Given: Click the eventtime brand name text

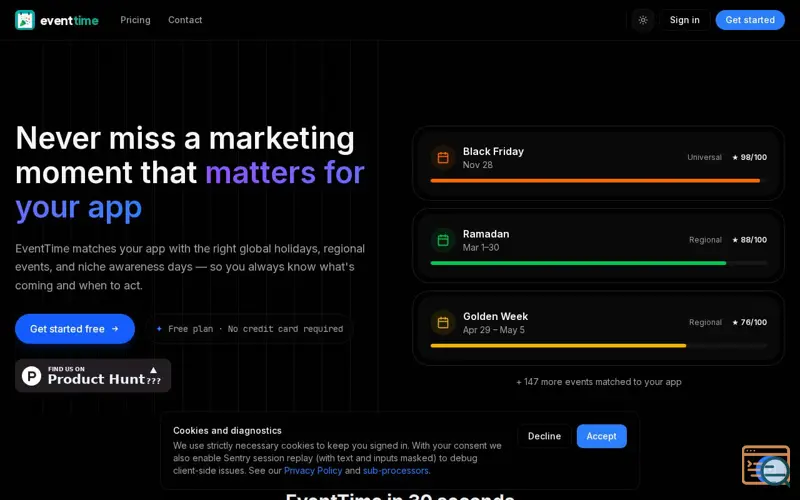Looking at the screenshot, I should 69,20.
